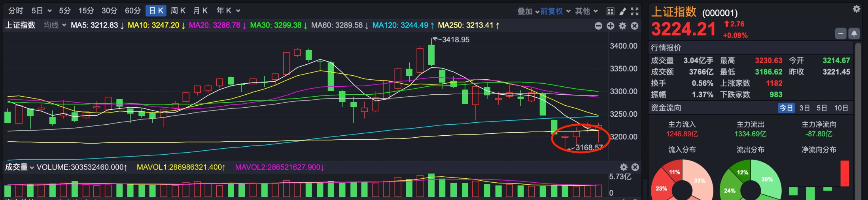This screenshot has height=200, width=868.
Task: Open main chart indicator settings gear
Action: pos(622,26)
